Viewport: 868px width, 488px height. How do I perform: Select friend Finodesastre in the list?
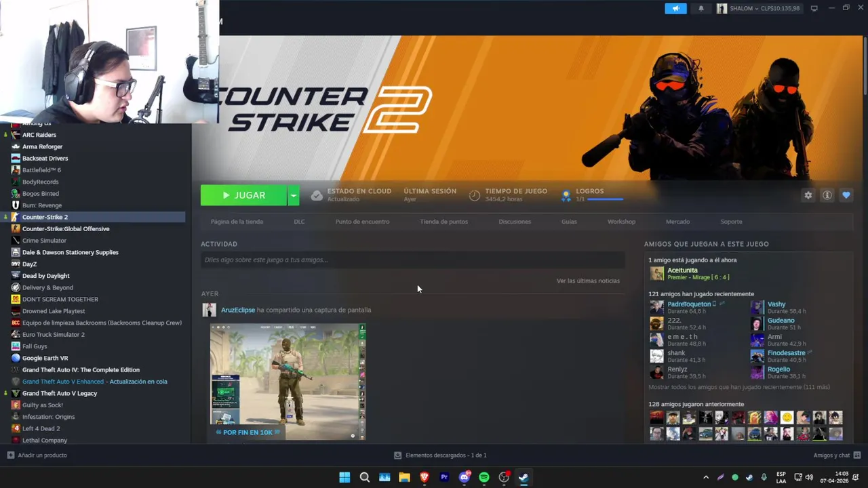pos(786,353)
